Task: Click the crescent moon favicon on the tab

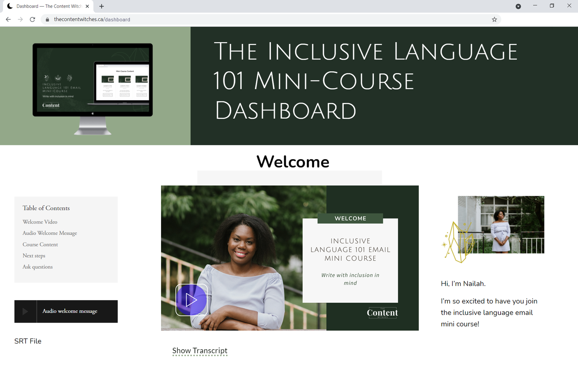Action: 10,6
